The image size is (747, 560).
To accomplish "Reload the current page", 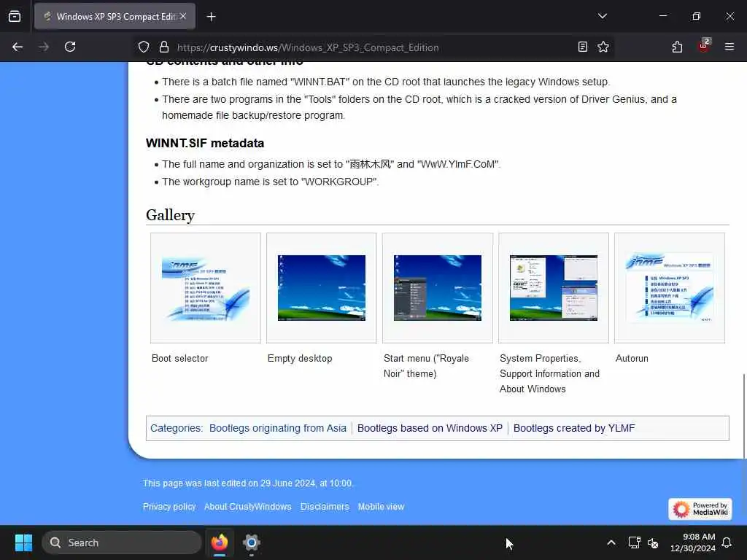I will click(x=70, y=47).
